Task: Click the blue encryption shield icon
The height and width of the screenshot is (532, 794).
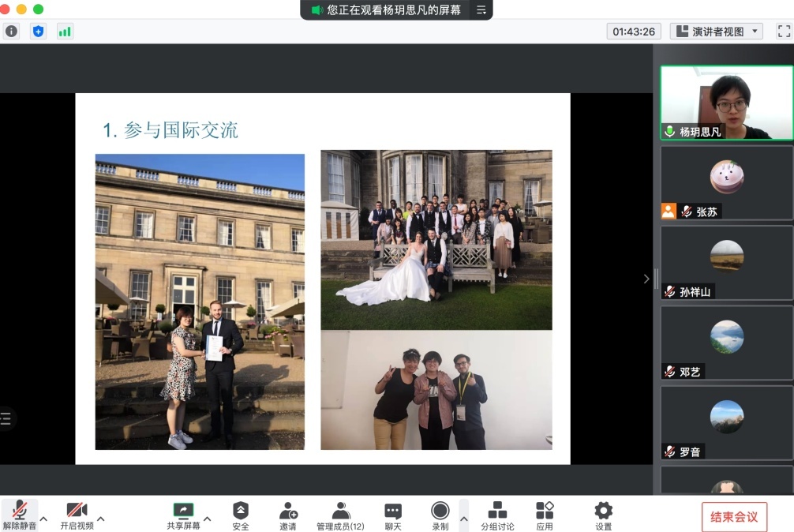Action: tap(38, 32)
